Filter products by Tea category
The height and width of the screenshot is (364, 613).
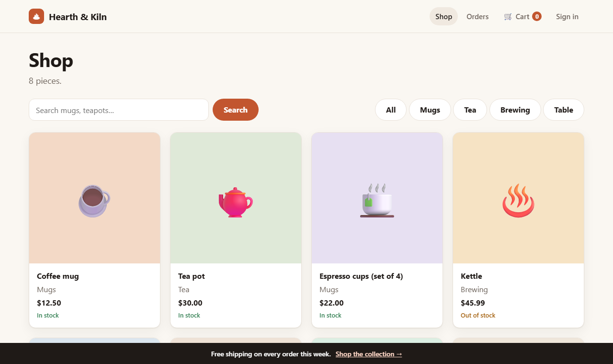pyautogui.click(x=470, y=110)
